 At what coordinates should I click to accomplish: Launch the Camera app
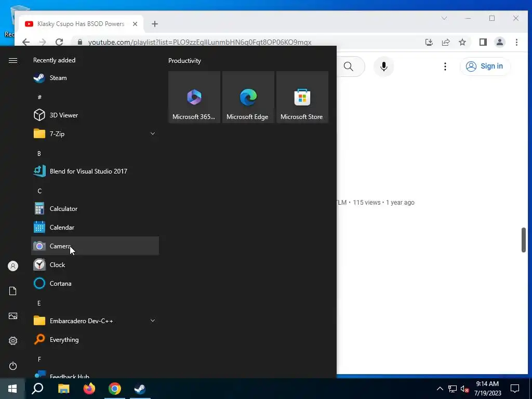click(x=95, y=246)
